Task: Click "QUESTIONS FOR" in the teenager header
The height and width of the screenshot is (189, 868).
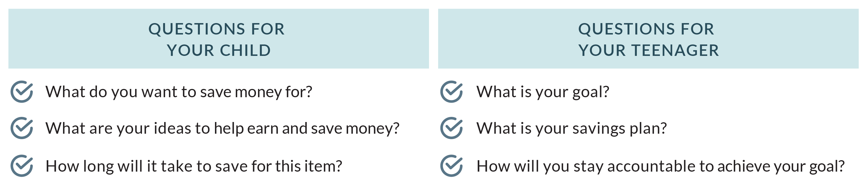Action: 646,29
